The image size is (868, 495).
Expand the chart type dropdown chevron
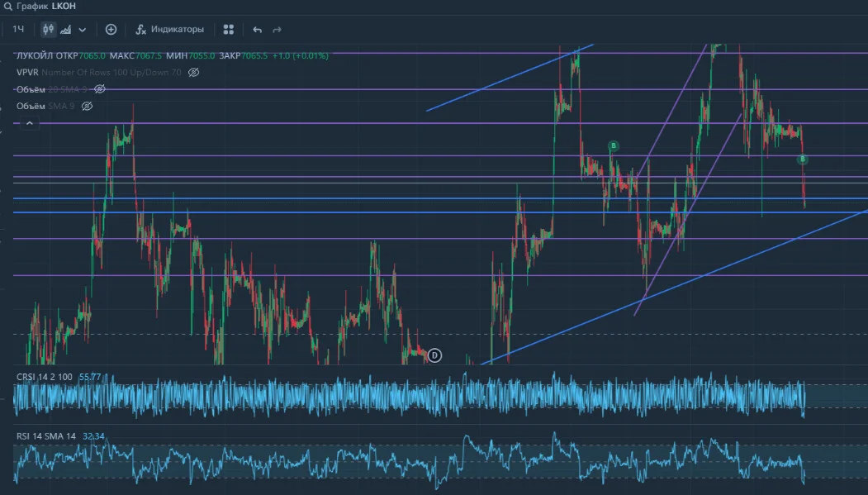click(x=83, y=30)
